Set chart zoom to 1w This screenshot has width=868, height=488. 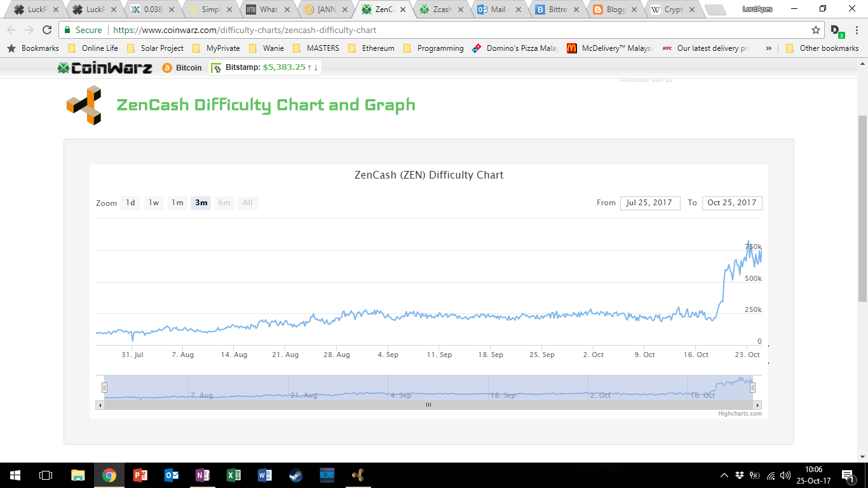point(154,203)
